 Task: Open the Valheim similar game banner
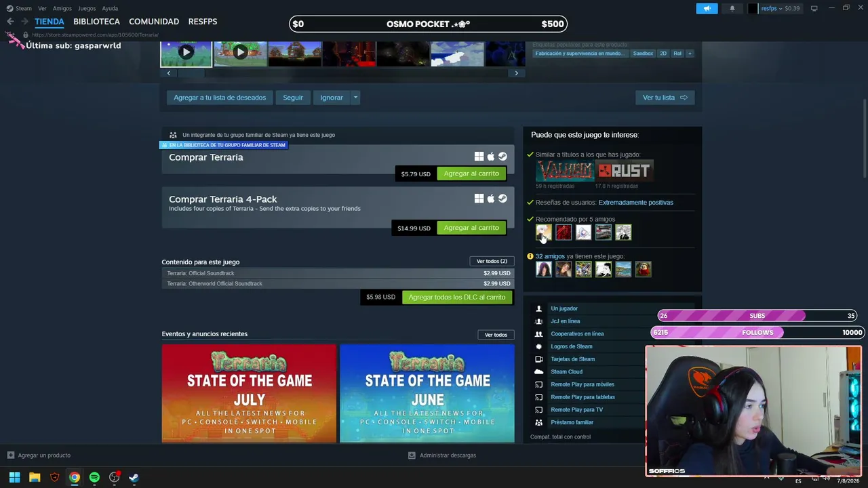[564, 171]
